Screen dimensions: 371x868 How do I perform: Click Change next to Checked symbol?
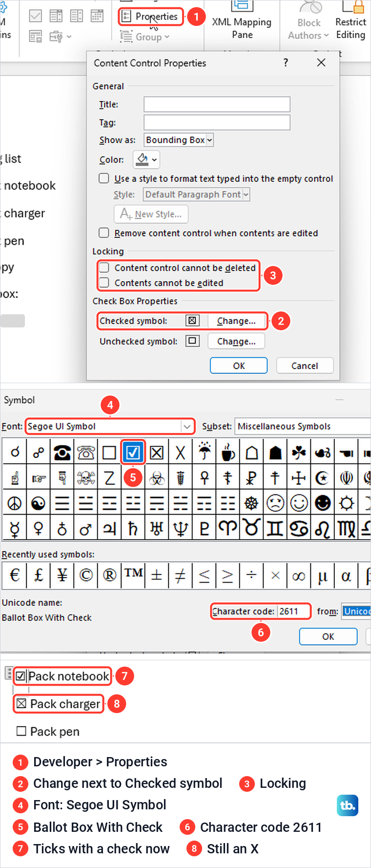pos(236,321)
